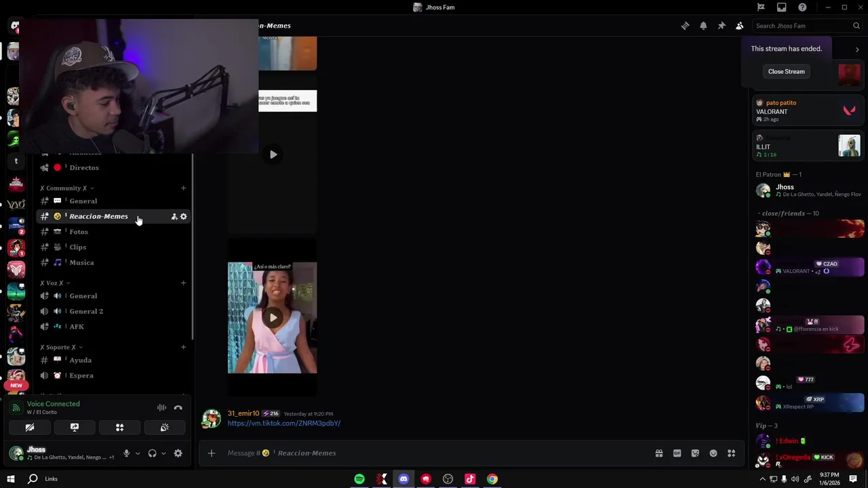This screenshot has height=488, width=868.
Task: Open pato patito VALORANT activity card
Action: point(808,110)
